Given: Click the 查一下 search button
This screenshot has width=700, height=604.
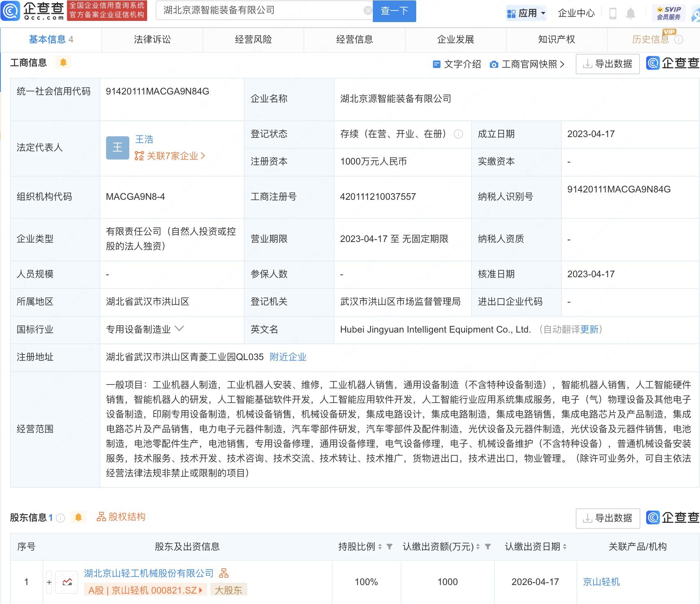Looking at the screenshot, I should coord(394,11).
